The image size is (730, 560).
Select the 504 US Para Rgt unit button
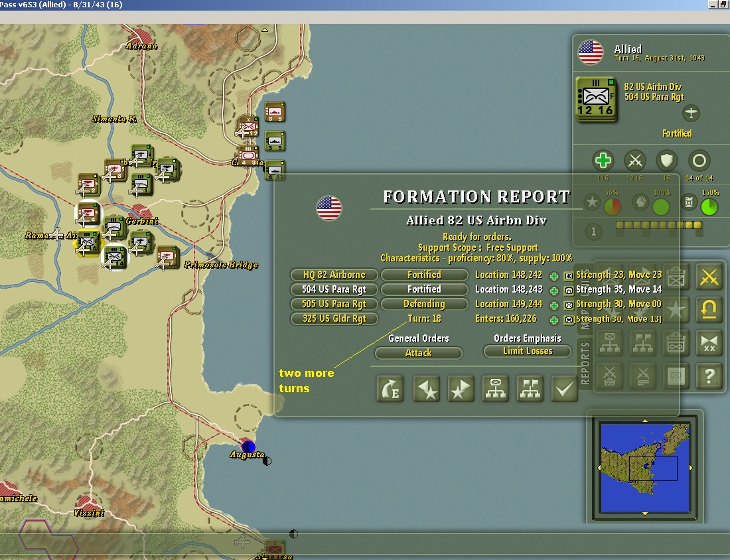[334, 289]
